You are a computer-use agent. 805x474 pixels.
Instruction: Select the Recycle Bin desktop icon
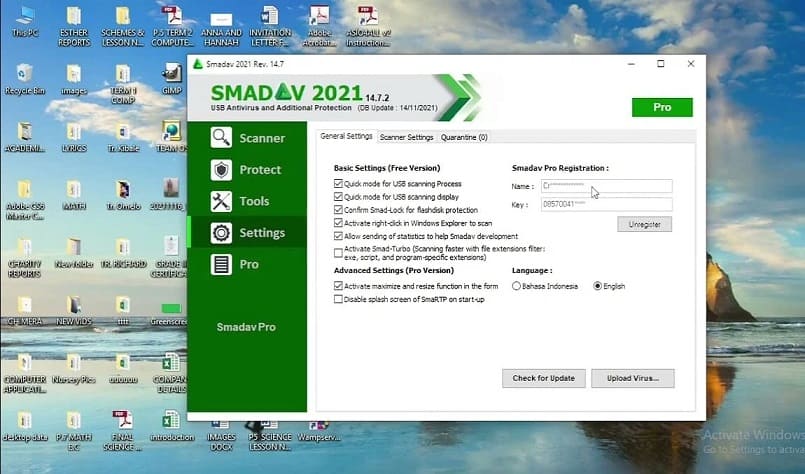(25, 80)
